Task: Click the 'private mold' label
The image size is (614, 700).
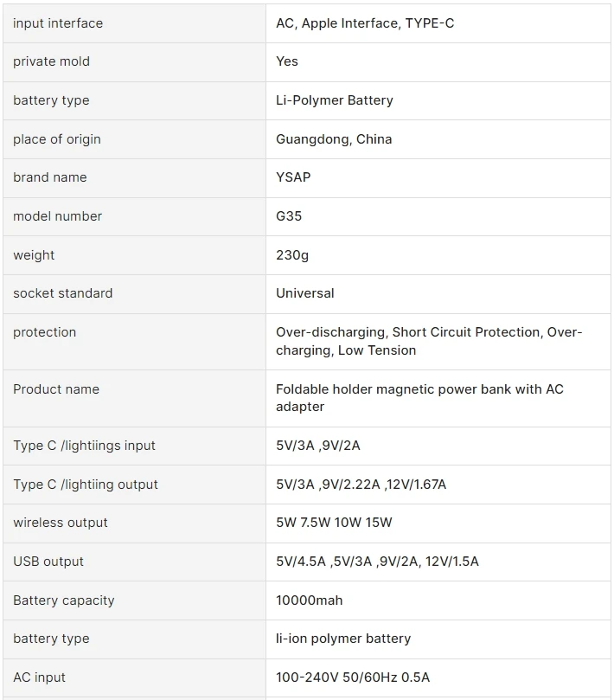Action: point(51,61)
